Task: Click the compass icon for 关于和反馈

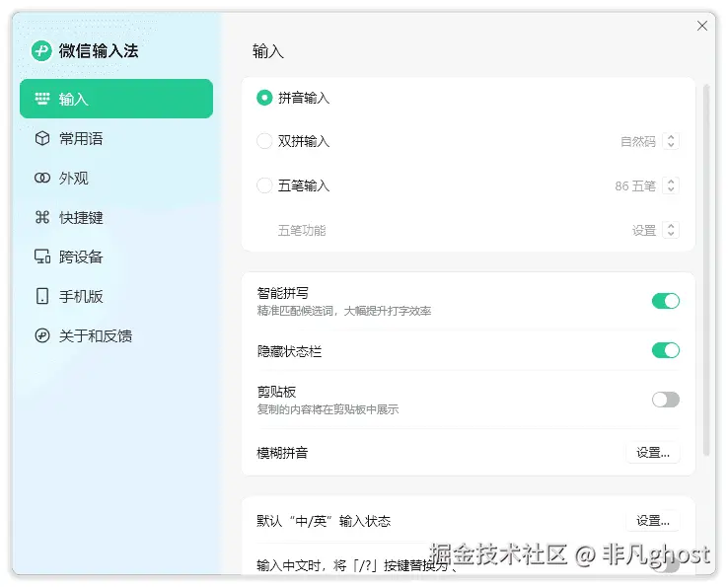Action: 42,336
